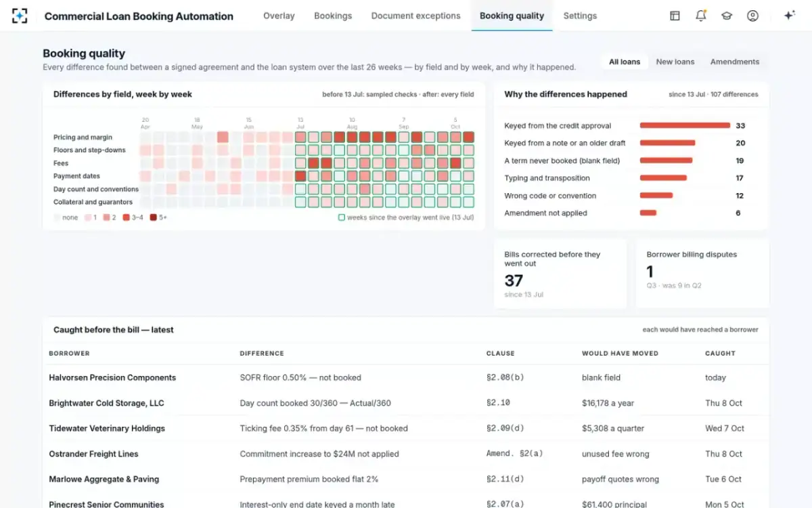Select Collateral and guarantors cell for 13 Jul week

click(300, 202)
